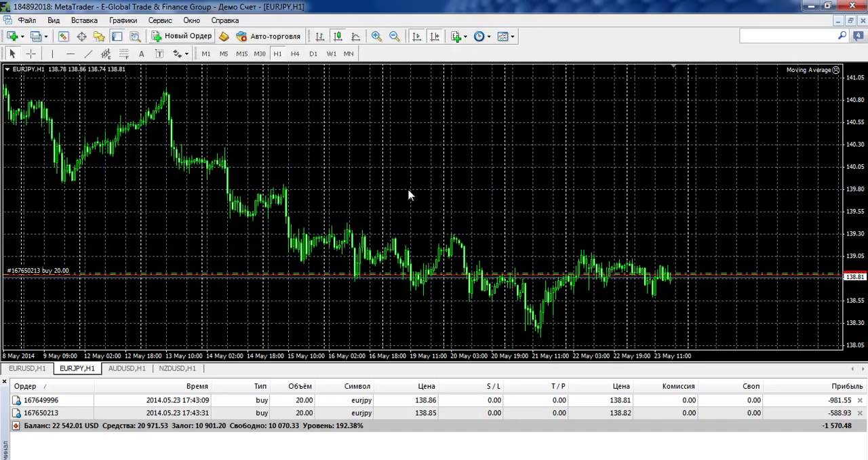Click the Новый Ордер button

(182, 37)
